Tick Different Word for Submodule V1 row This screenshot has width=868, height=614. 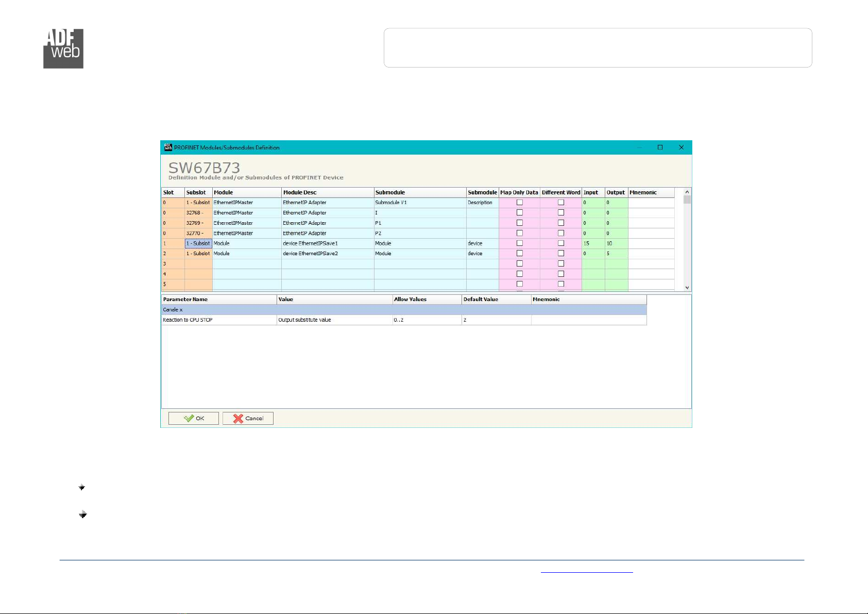click(x=561, y=203)
